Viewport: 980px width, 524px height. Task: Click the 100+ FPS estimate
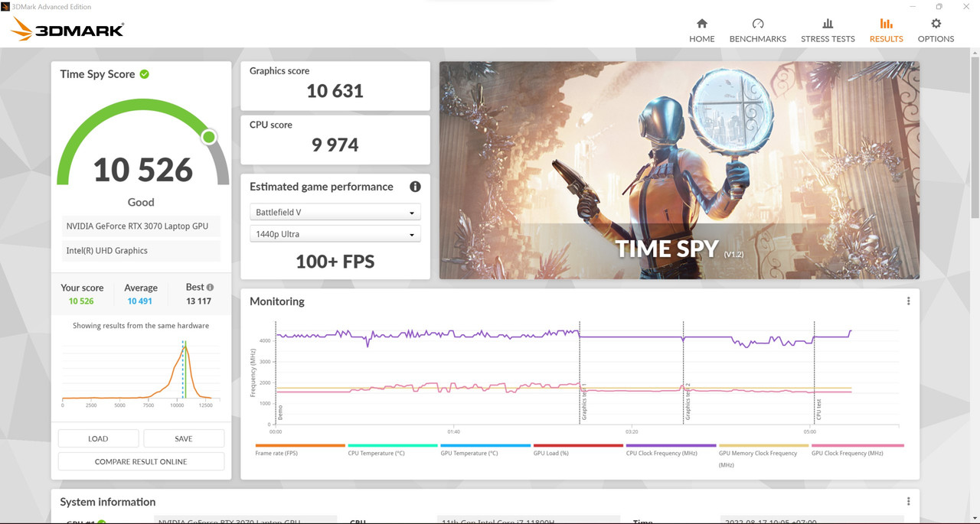pos(335,262)
